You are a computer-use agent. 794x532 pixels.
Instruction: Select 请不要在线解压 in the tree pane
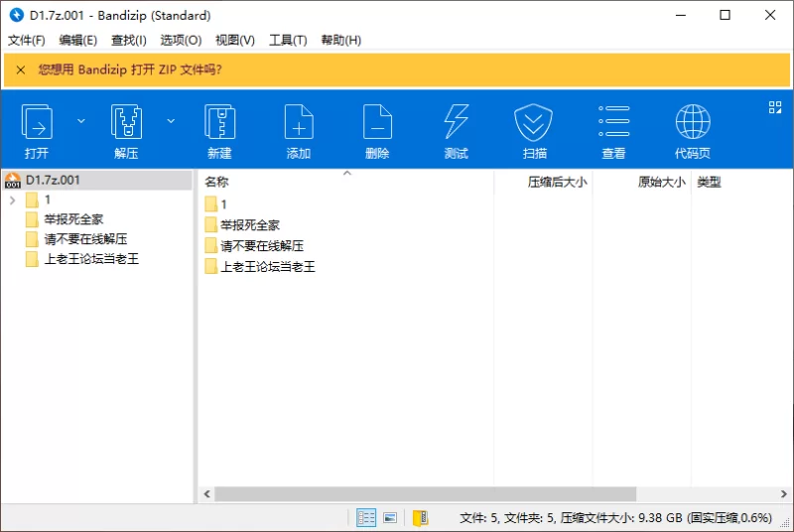(76, 239)
